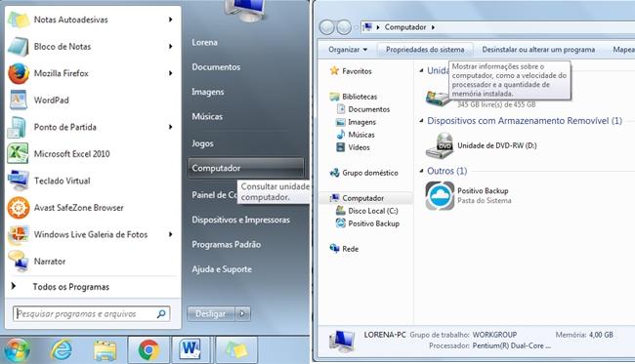The width and height of the screenshot is (635, 364).
Task: Click the Desligar button
Action: point(211,313)
